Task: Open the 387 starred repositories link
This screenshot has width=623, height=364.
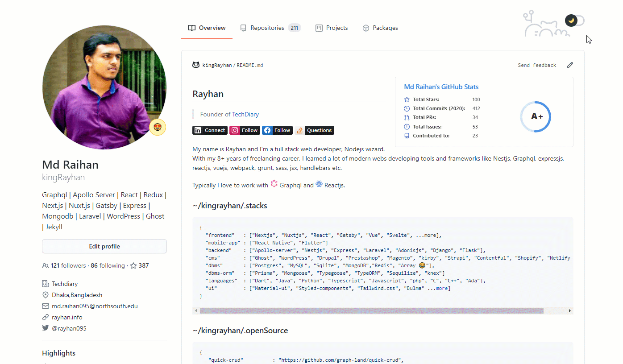Action: tap(140, 265)
